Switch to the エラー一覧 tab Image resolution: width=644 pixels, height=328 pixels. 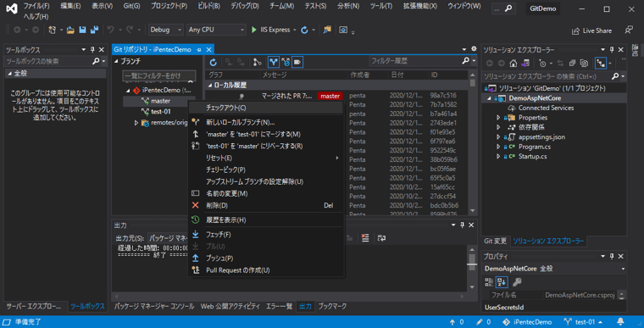(279, 306)
